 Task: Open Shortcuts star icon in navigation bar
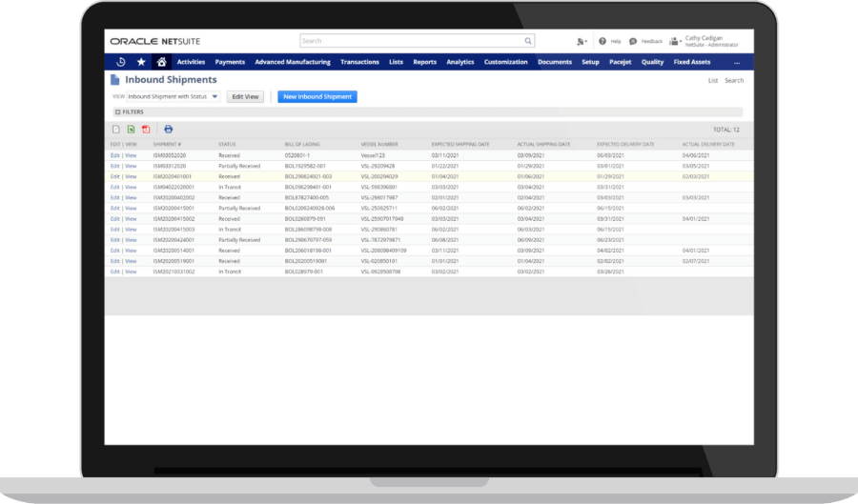coord(141,62)
